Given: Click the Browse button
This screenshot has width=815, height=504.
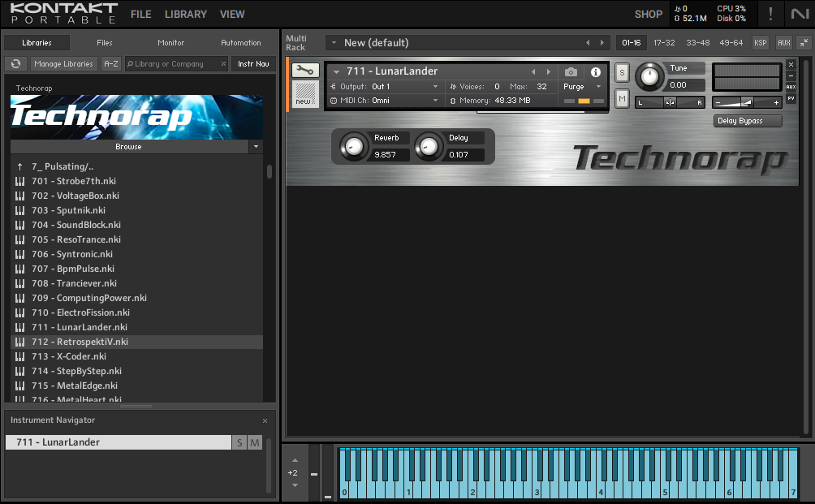Looking at the screenshot, I should point(129,147).
